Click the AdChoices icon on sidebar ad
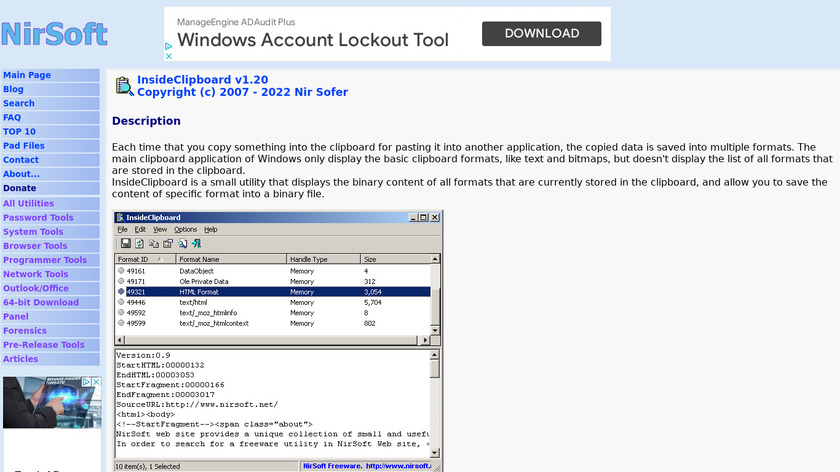840x472 pixels. tap(86, 382)
